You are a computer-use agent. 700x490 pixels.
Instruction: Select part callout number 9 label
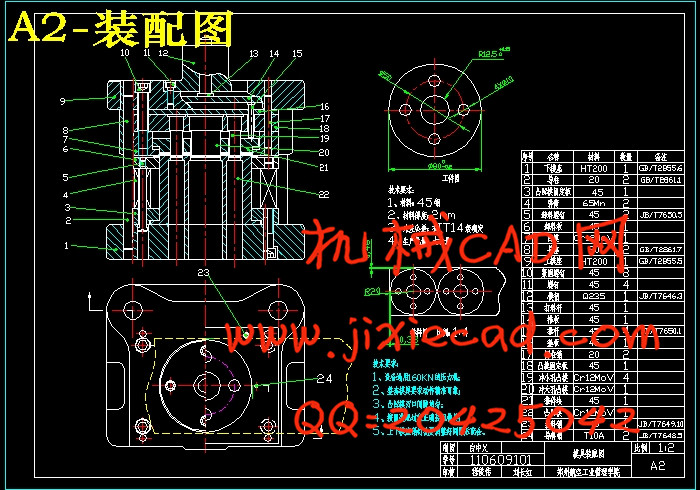pos(62,101)
